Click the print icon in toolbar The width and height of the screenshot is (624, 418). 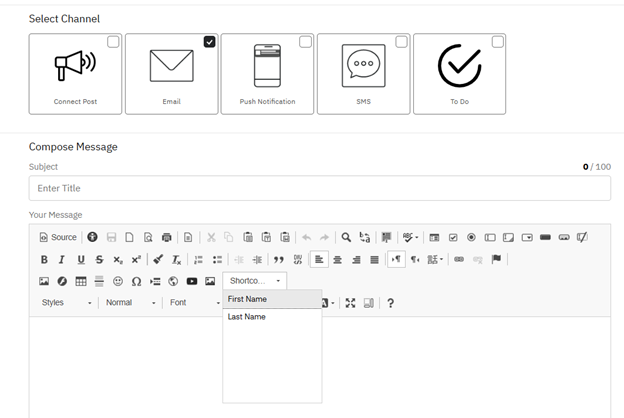(167, 238)
